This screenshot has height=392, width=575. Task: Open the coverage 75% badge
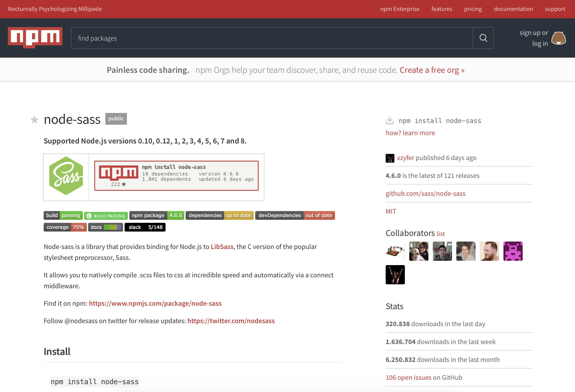(x=65, y=227)
